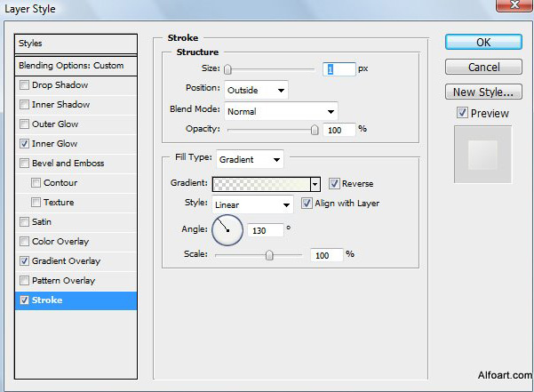The width and height of the screenshot is (534, 392).
Task: Open the Position dropdown
Action: click(256, 91)
